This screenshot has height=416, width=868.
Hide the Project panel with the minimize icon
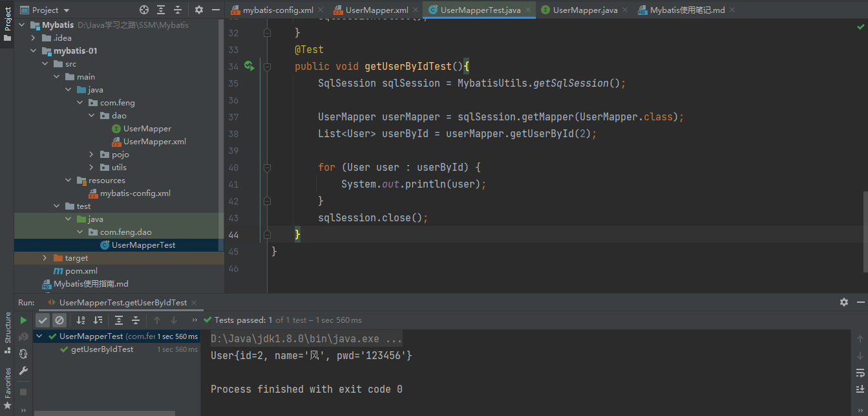click(x=215, y=10)
